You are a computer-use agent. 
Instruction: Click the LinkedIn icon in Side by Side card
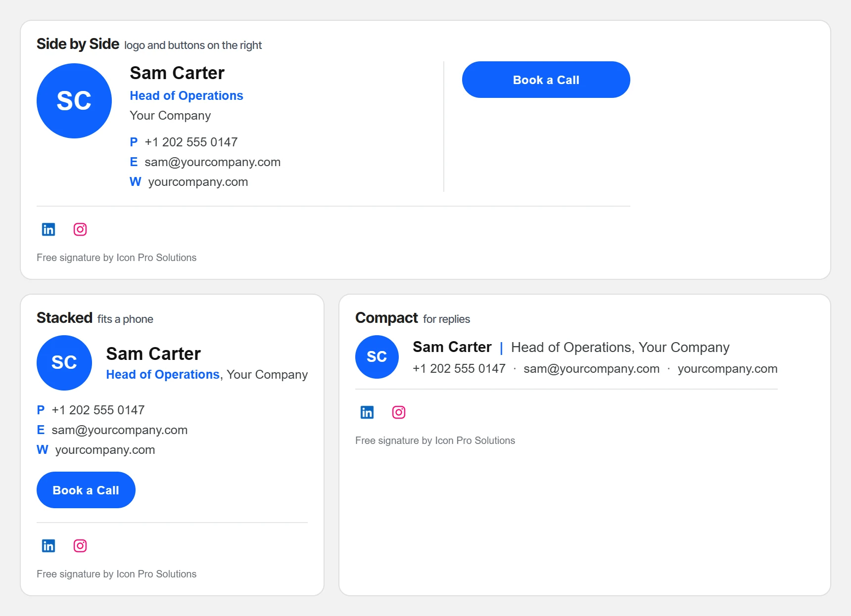(x=48, y=229)
